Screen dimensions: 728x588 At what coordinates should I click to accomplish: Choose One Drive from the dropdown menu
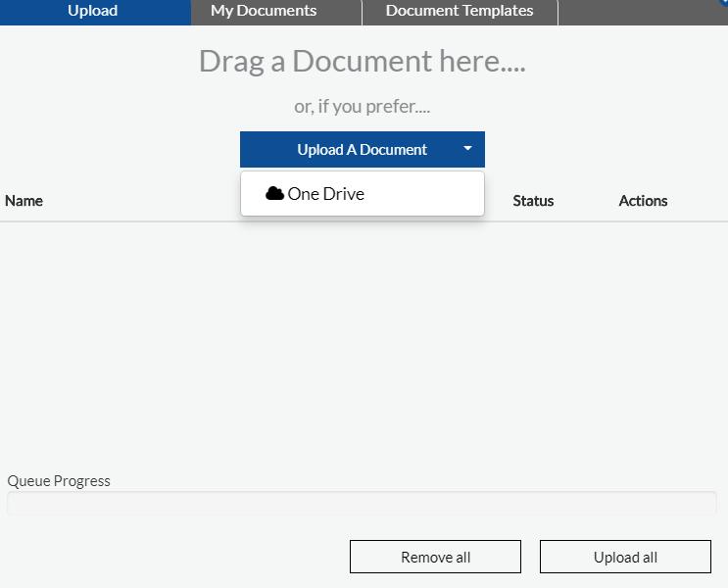[x=363, y=194]
